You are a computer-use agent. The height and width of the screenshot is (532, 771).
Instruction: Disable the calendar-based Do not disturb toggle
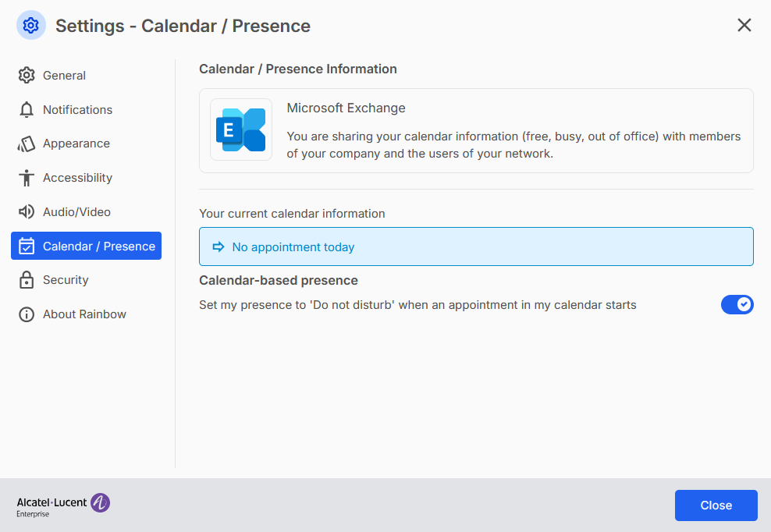pos(737,305)
